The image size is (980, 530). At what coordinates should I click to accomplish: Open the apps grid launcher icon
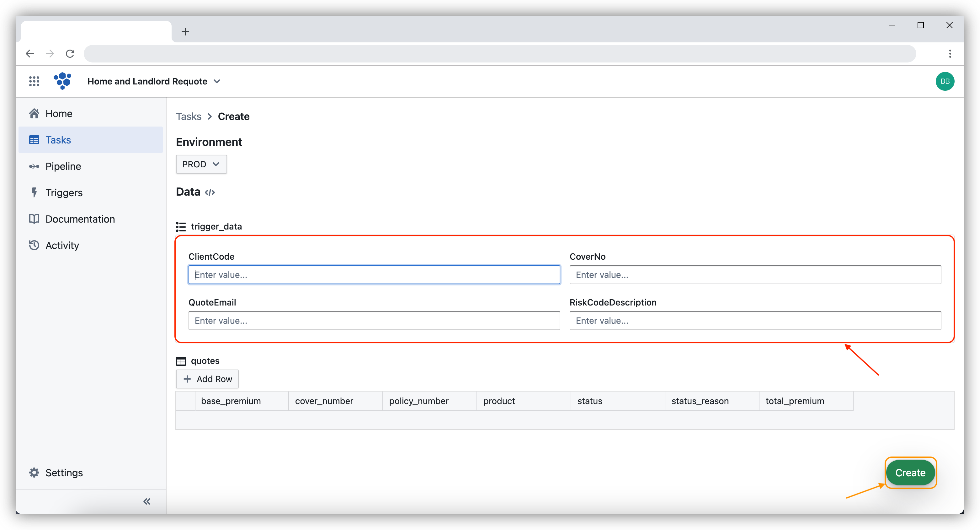[34, 81]
